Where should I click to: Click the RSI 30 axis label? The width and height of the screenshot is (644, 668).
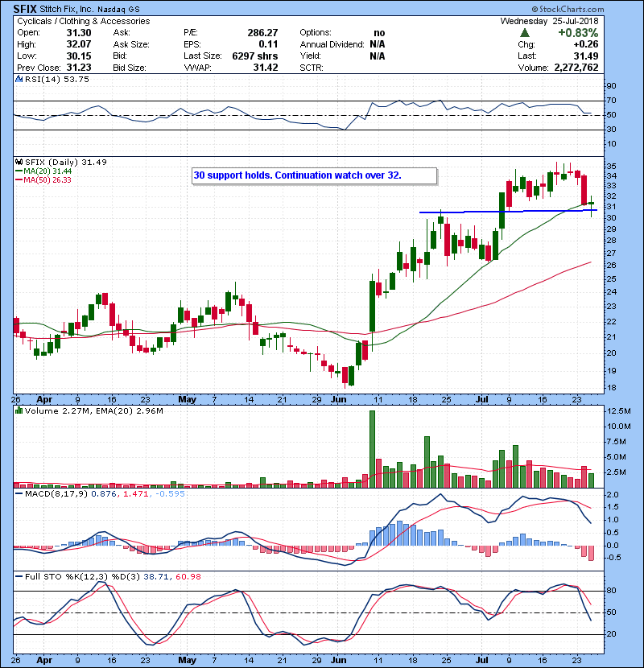[612, 129]
